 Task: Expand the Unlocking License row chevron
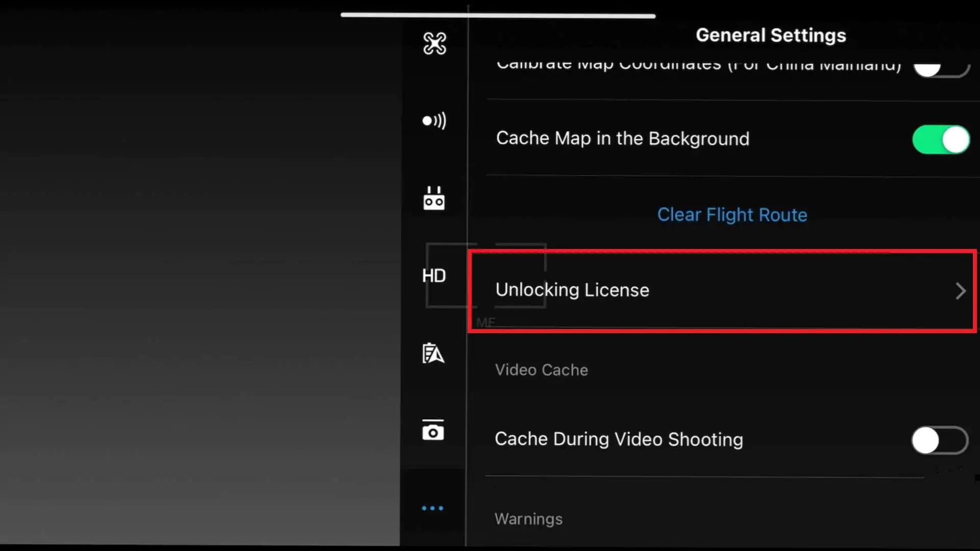960,291
